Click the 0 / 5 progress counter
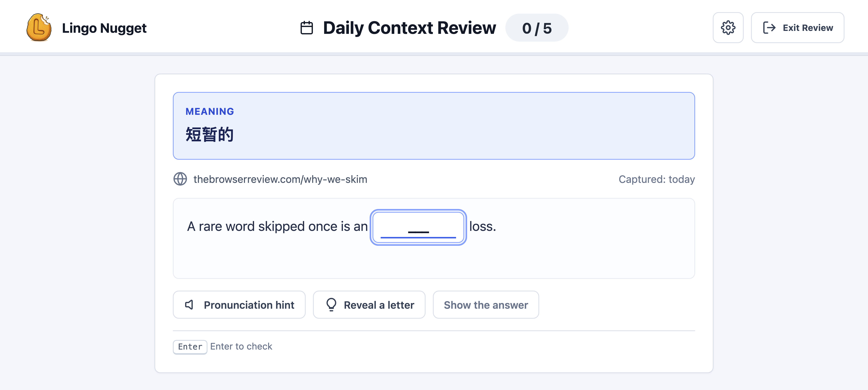This screenshot has height=390, width=868. (x=537, y=28)
